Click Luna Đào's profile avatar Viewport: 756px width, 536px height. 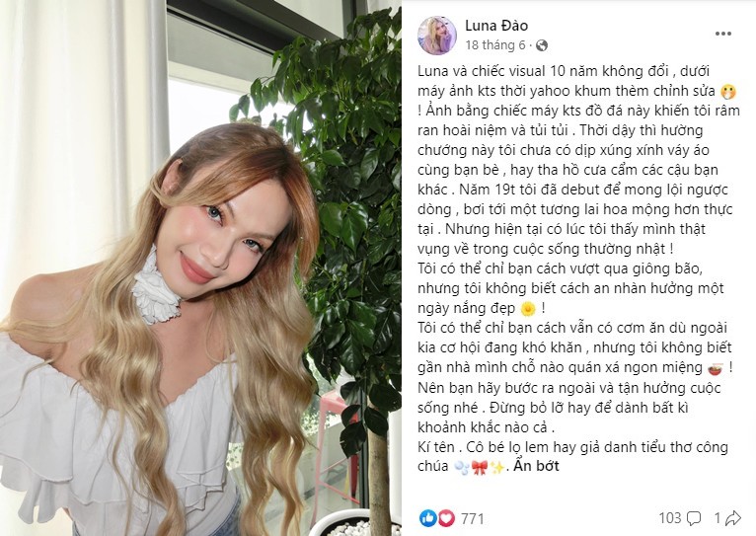(x=437, y=36)
